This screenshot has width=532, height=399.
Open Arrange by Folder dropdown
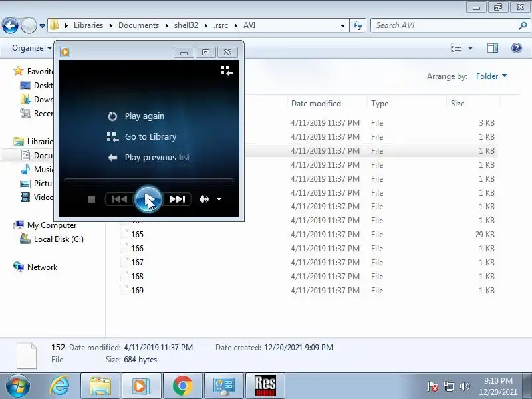click(x=491, y=76)
